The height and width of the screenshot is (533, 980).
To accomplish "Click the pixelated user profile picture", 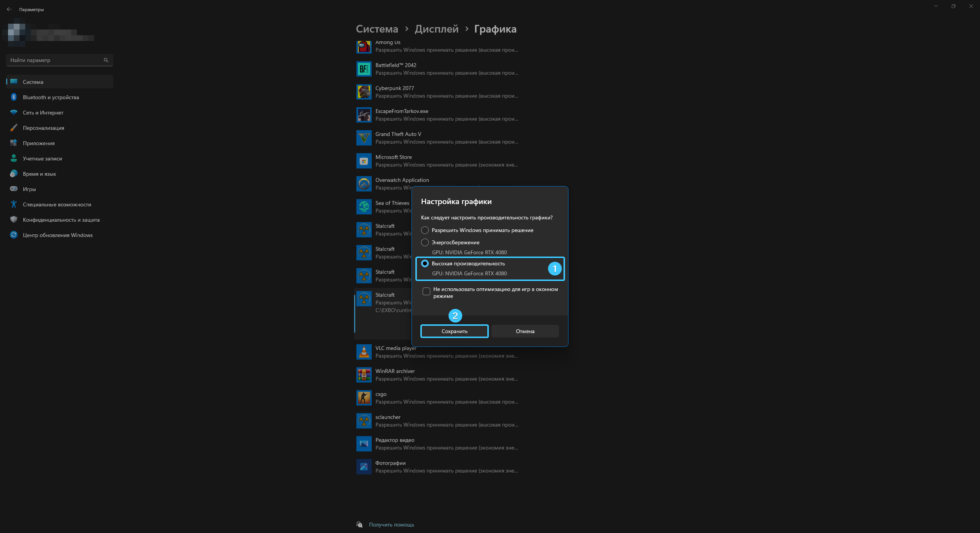I will (16, 33).
